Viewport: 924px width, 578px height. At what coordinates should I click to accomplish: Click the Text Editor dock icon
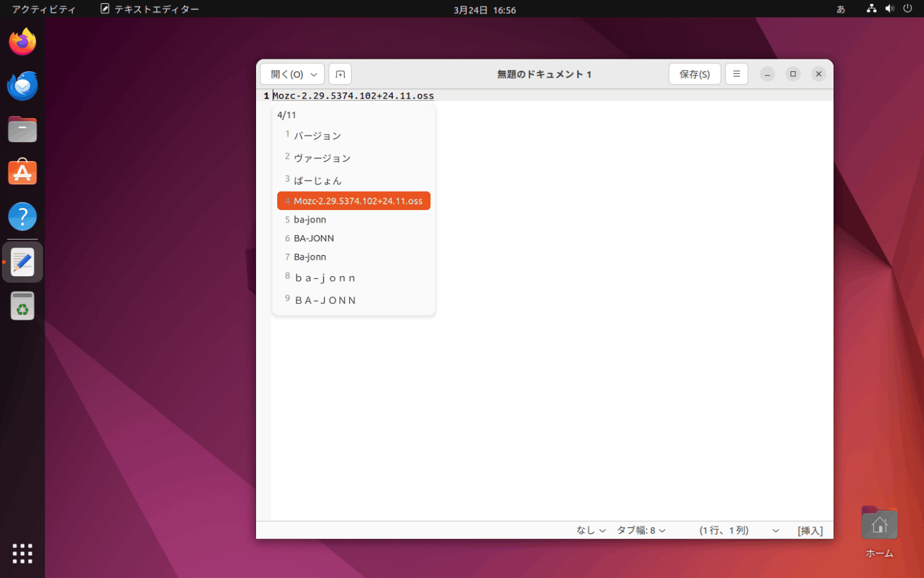point(22,262)
